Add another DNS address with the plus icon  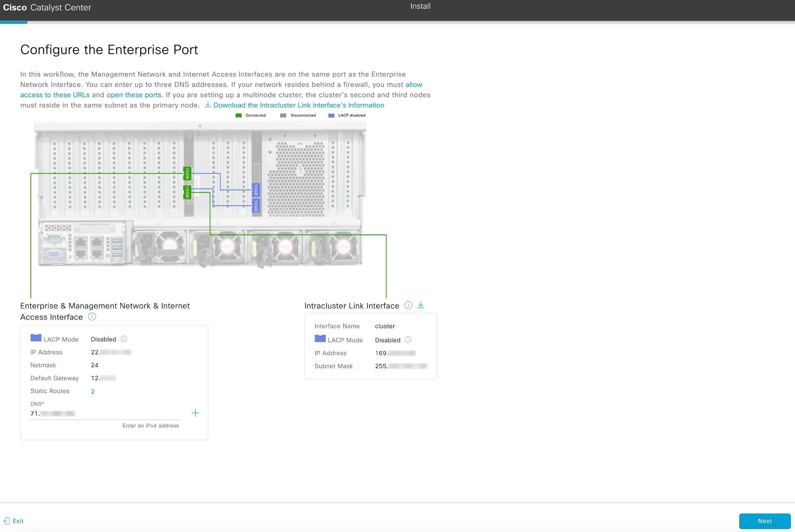196,413
